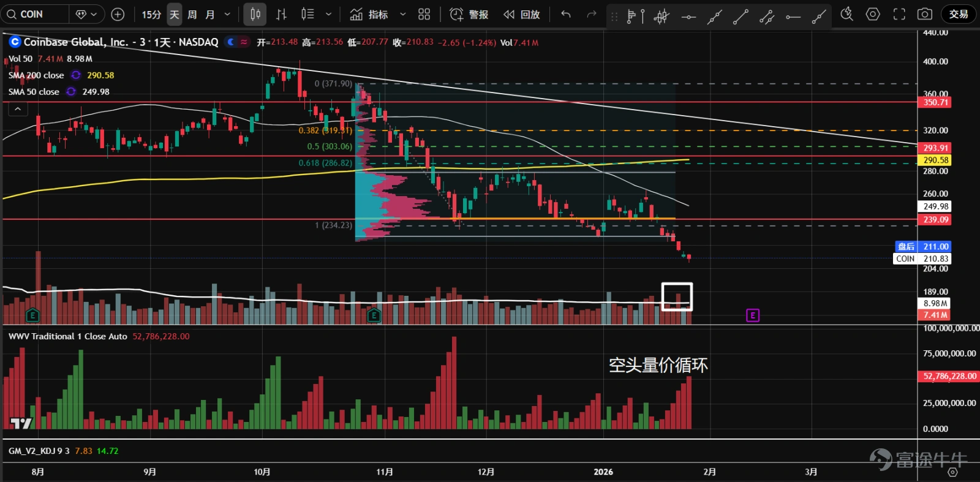Expand the diamond membership dropdown

pos(86,14)
